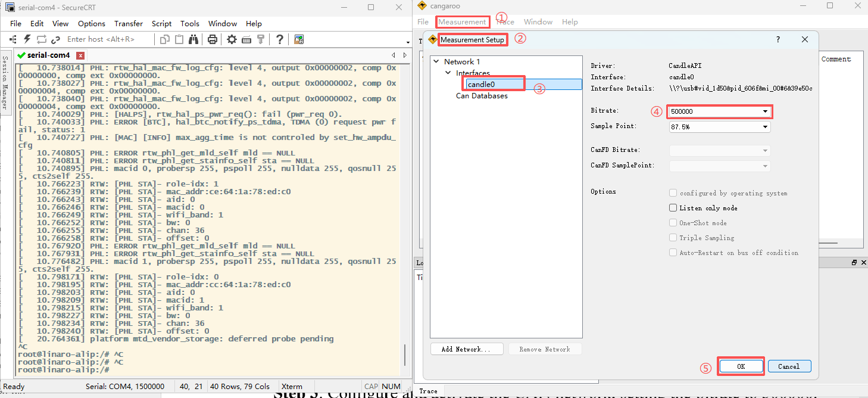Close the serial-com4 tab with red X
868x398 pixels.
80,55
